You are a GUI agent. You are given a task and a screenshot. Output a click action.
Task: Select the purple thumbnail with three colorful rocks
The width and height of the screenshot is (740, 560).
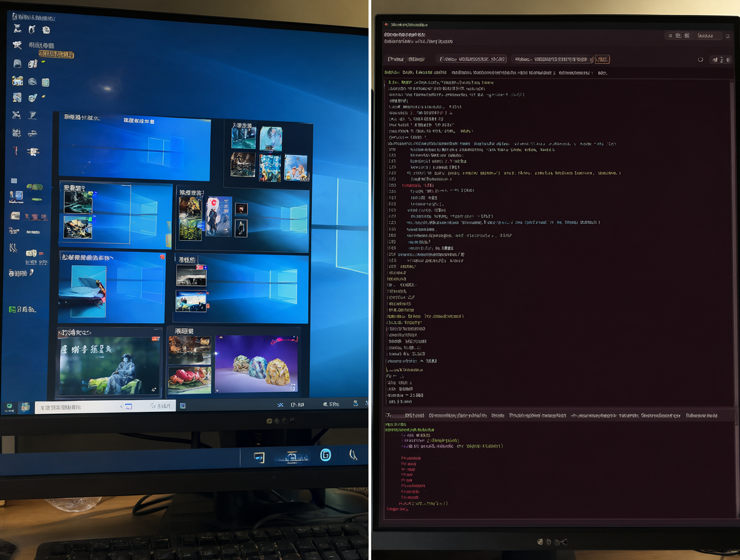pos(257,364)
